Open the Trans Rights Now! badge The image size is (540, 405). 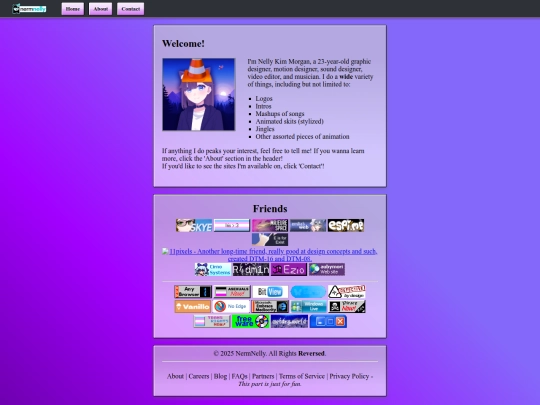[212, 321]
